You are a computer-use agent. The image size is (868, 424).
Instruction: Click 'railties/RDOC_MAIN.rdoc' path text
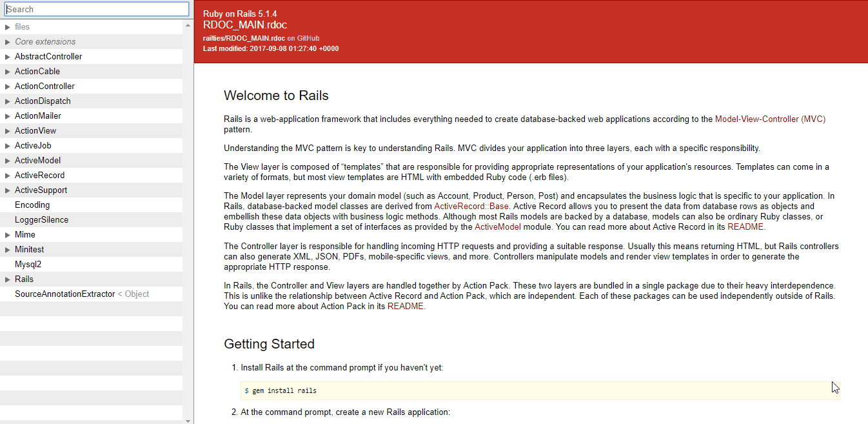[x=244, y=39]
